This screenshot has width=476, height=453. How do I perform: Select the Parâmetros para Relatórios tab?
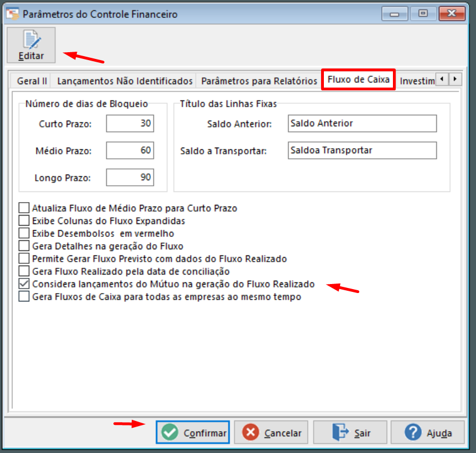(259, 81)
